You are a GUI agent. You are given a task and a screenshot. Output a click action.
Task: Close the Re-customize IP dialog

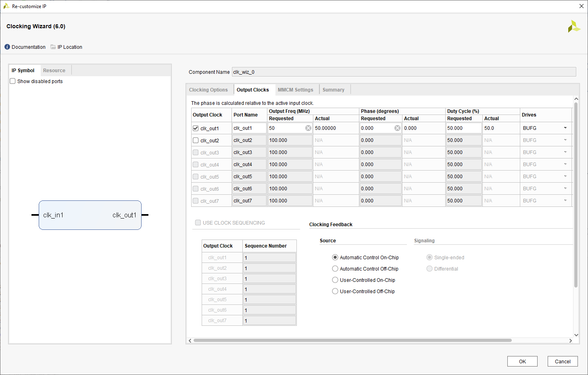[582, 6]
